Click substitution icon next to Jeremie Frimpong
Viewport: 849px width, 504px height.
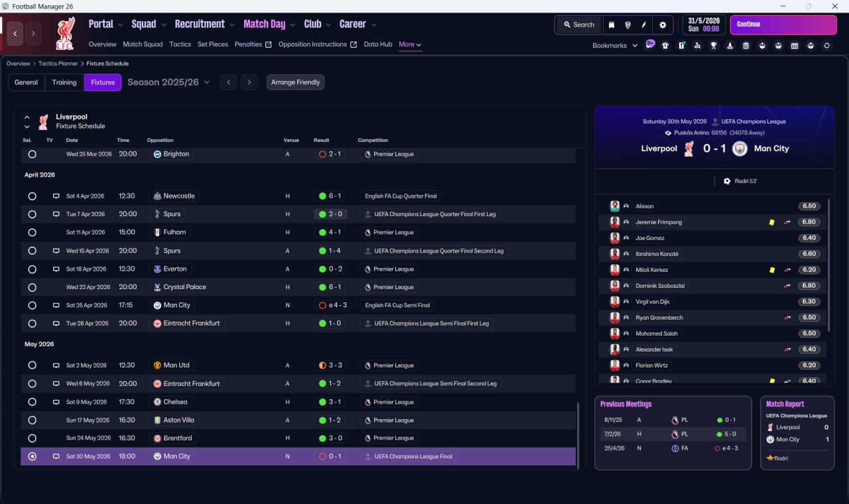click(x=787, y=222)
